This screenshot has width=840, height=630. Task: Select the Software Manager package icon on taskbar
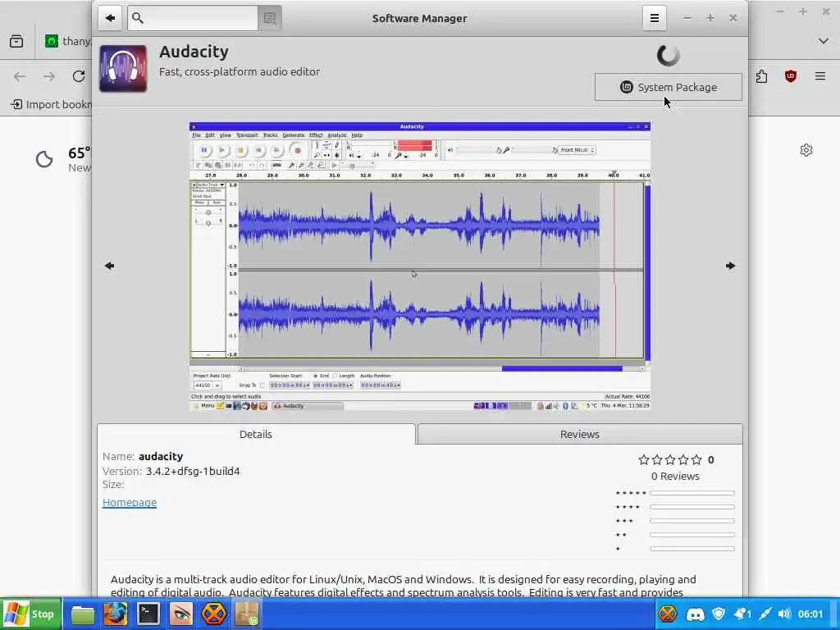click(246, 614)
